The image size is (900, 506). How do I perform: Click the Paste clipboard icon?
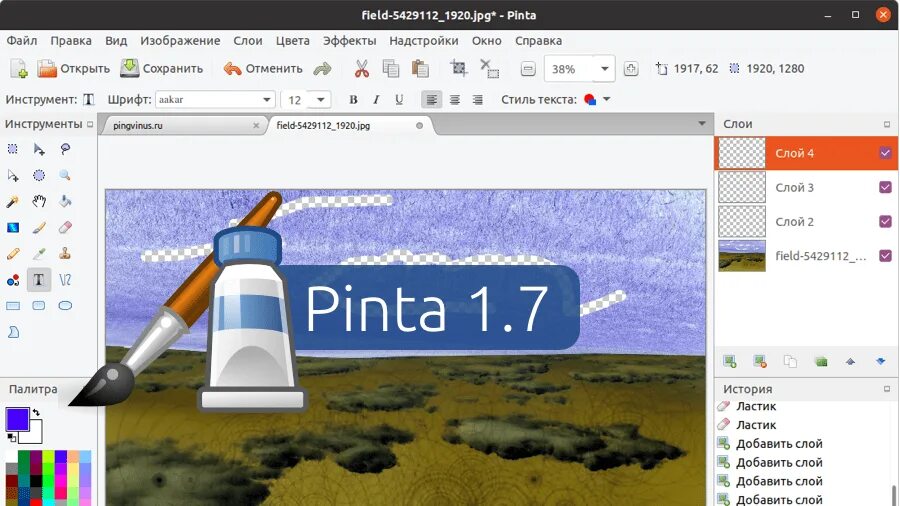coord(420,69)
